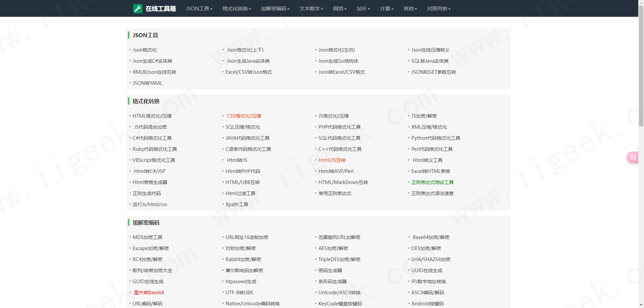Open 条形码生成器 link
Viewport: 644px width, 308px height.
(x=332, y=282)
